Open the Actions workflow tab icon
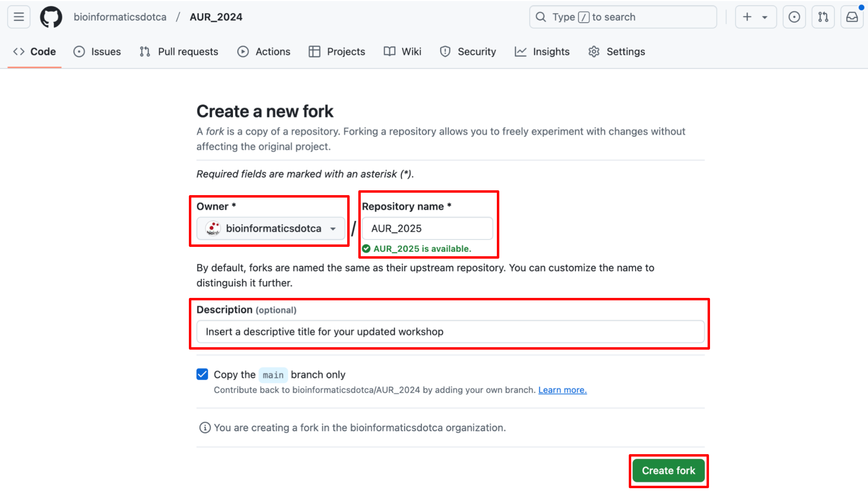 click(243, 51)
